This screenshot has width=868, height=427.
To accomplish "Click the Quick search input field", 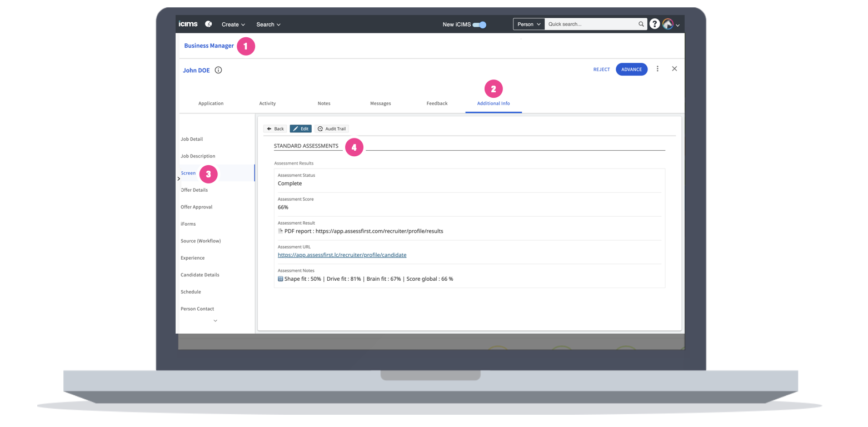I will (x=590, y=24).
